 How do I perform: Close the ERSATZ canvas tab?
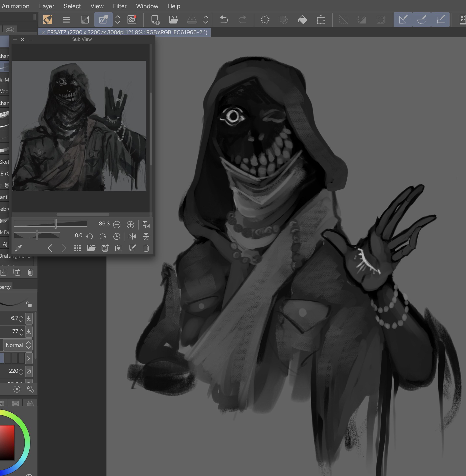43,32
